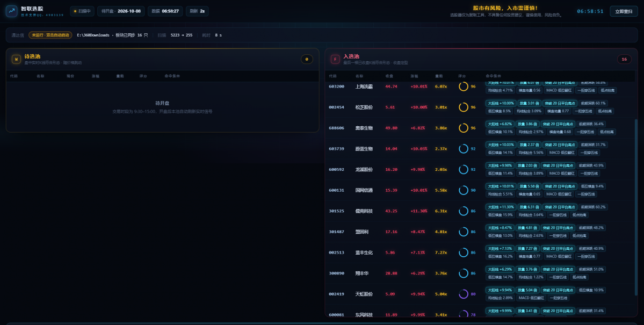Click the 前期深跌 48.2% condition tag
The height and width of the screenshot is (325, 644).
pyautogui.click(x=591, y=228)
